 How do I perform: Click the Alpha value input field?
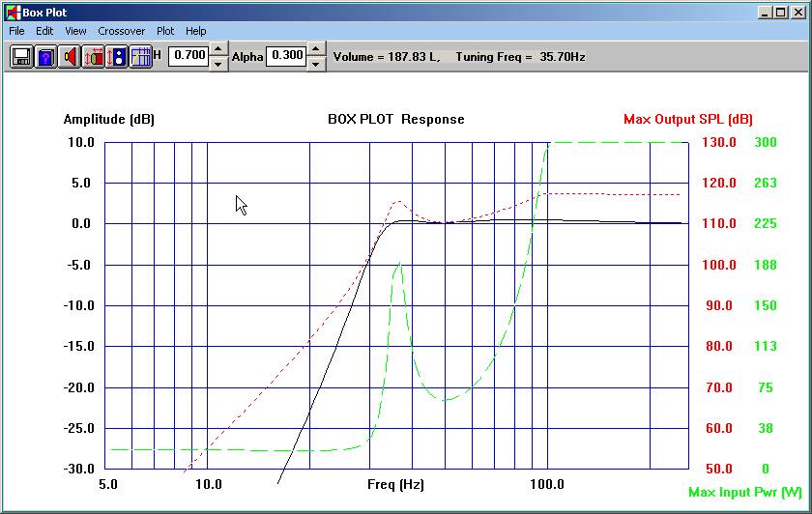(x=285, y=56)
